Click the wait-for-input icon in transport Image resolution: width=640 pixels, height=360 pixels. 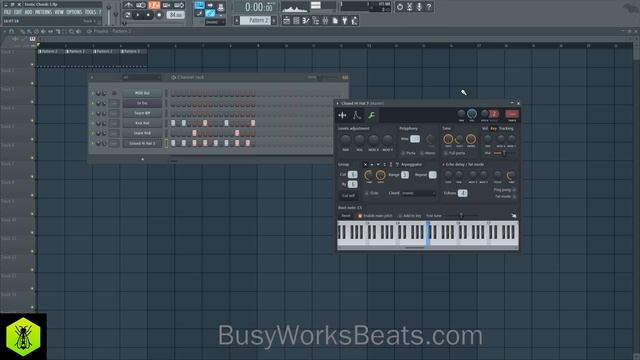pos(141,5)
